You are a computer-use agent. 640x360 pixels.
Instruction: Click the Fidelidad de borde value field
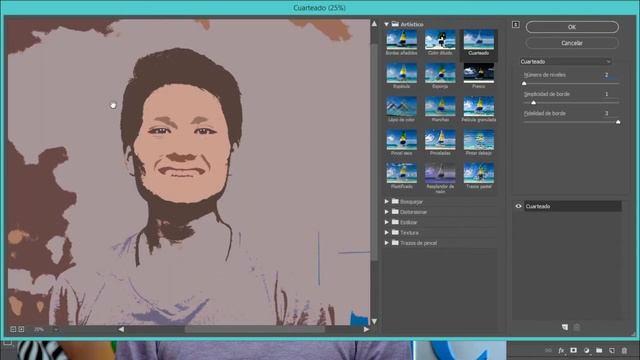click(x=607, y=113)
